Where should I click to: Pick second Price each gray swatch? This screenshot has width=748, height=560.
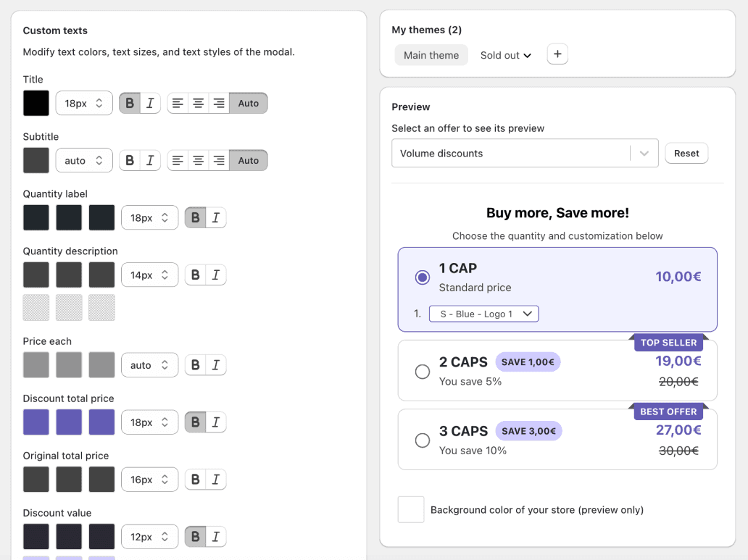pos(69,365)
